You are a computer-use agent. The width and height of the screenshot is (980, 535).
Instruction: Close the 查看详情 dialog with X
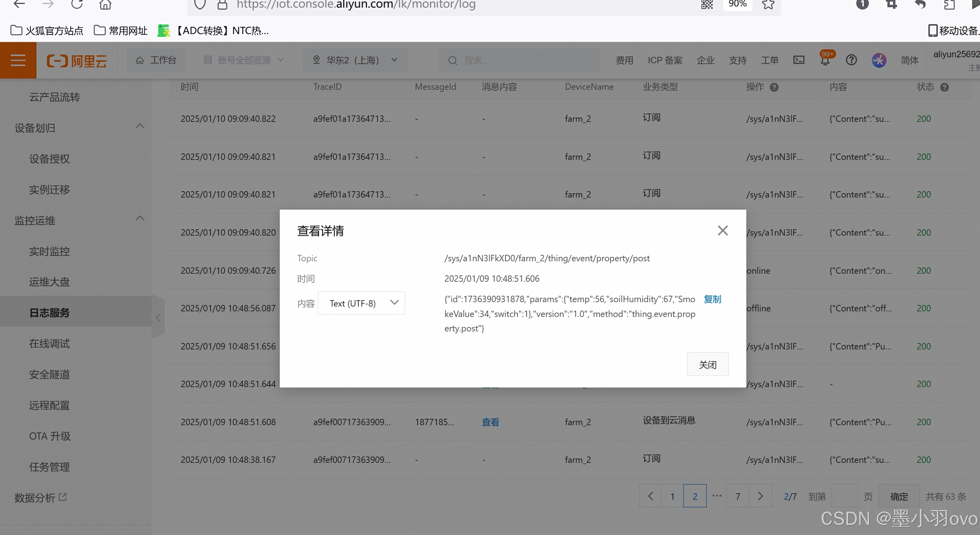722,230
